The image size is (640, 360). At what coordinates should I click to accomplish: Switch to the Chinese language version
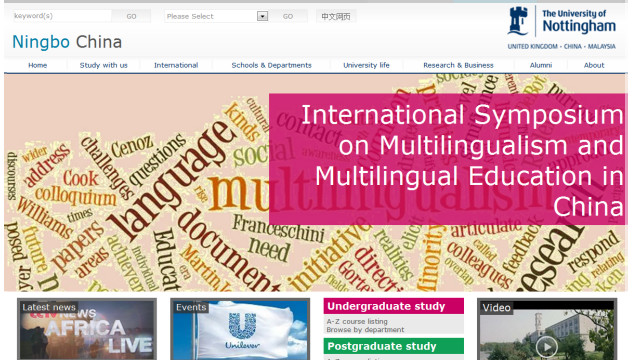(336, 16)
